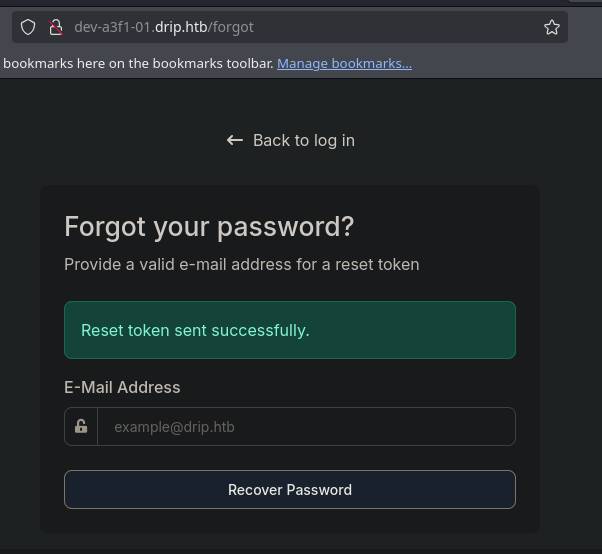Click the dark card area below Recover Password
This screenshot has height=554, width=602.
point(289,521)
